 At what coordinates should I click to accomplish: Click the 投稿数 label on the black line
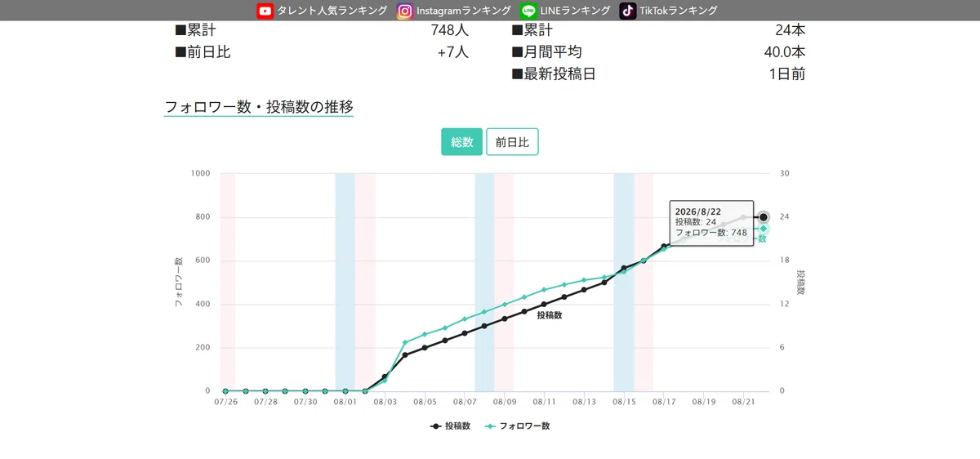pyautogui.click(x=550, y=314)
